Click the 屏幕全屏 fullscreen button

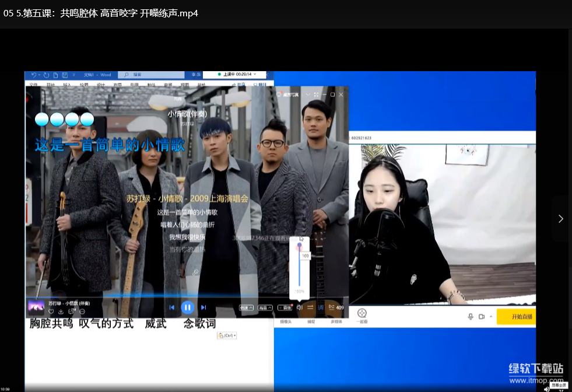tap(559, 385)
